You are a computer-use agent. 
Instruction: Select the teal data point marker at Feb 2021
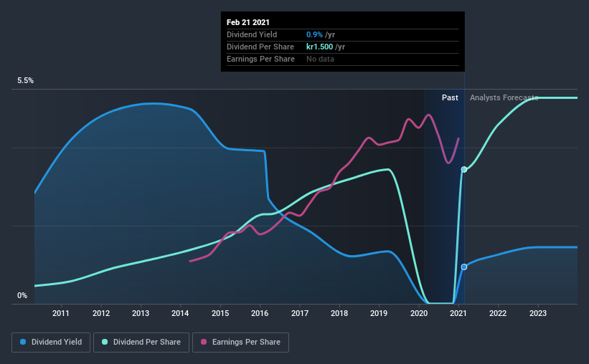(x=464, y=170)
